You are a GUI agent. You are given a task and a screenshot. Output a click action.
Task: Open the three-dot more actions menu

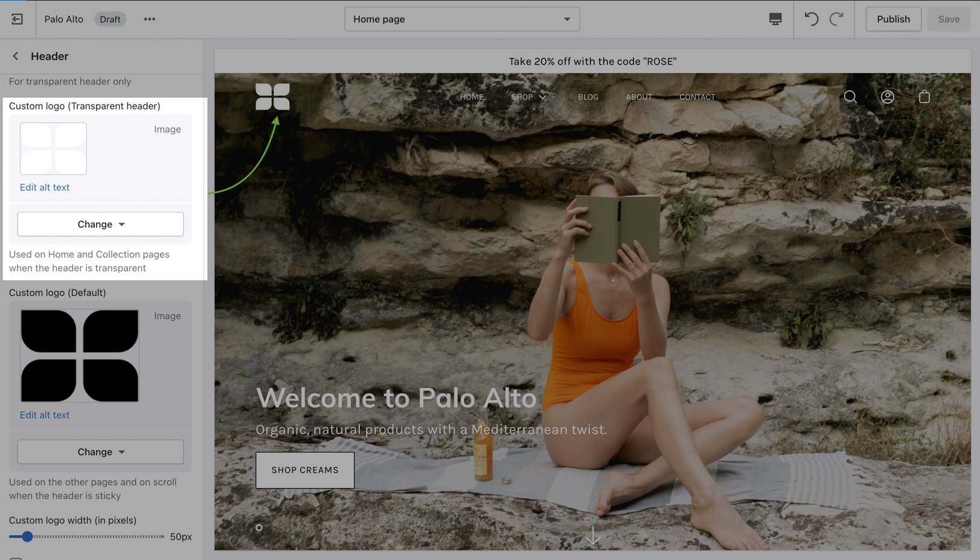pyautogui.click(x=149, y=19)
